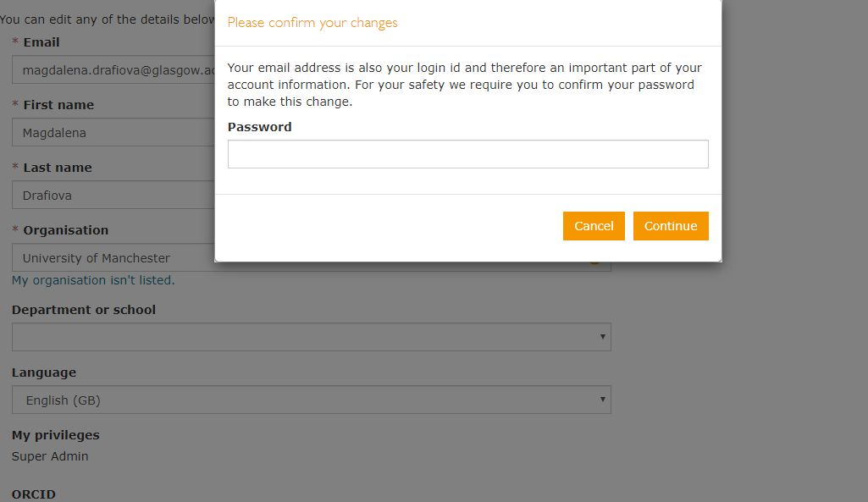
Task: Click the Continue button
Action: coord(671,226)
